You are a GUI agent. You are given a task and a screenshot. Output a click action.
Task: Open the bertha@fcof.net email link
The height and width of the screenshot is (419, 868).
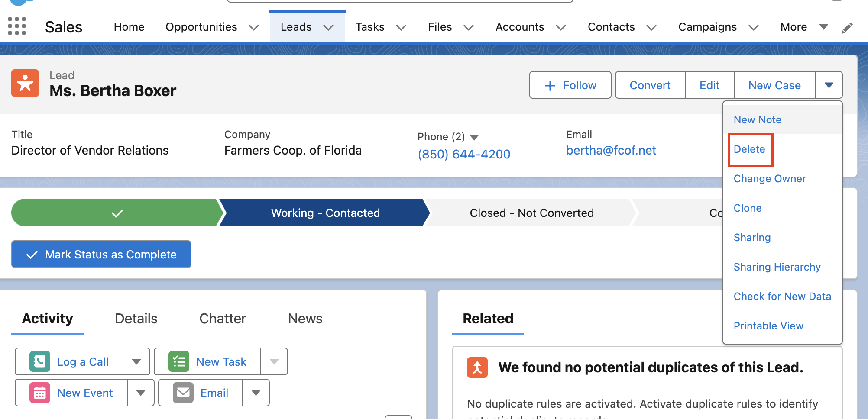[x=611, y=150]
